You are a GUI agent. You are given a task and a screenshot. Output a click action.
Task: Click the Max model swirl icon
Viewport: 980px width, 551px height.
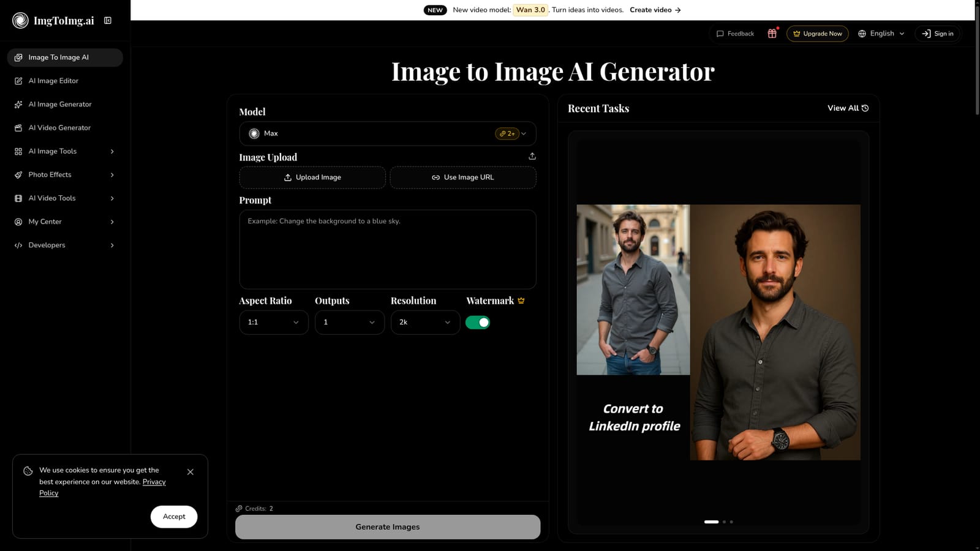coord(254,133)
